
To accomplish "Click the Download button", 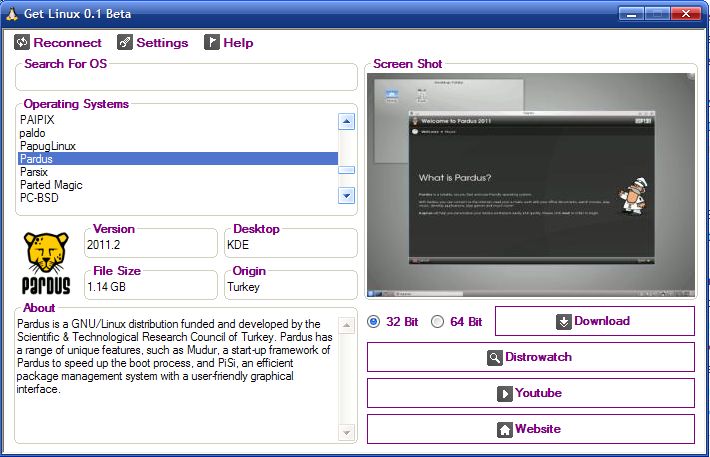I will click(595, 321).
